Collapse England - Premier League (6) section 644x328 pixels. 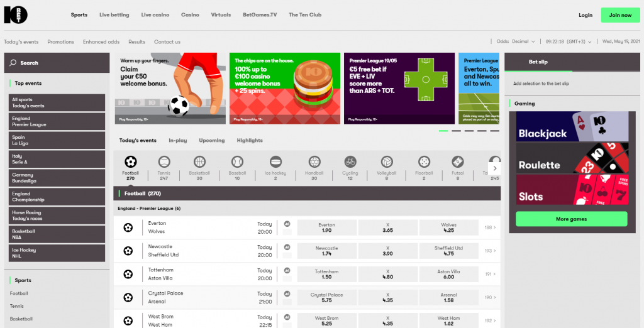[x=307, y=209]
